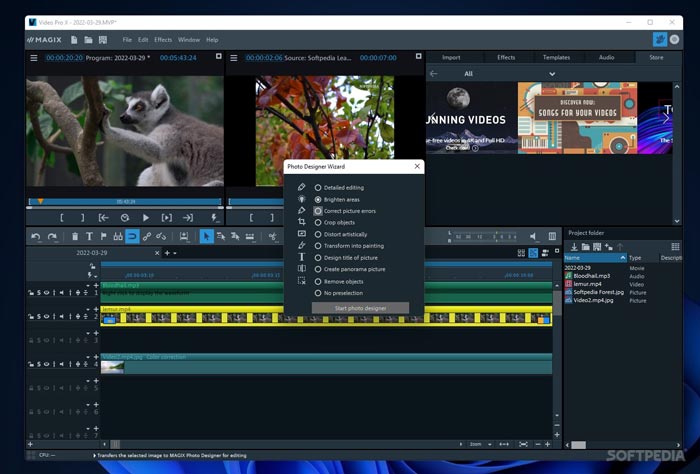Select Softpedia Forest.jpg in Project folder

pos(598,292)
